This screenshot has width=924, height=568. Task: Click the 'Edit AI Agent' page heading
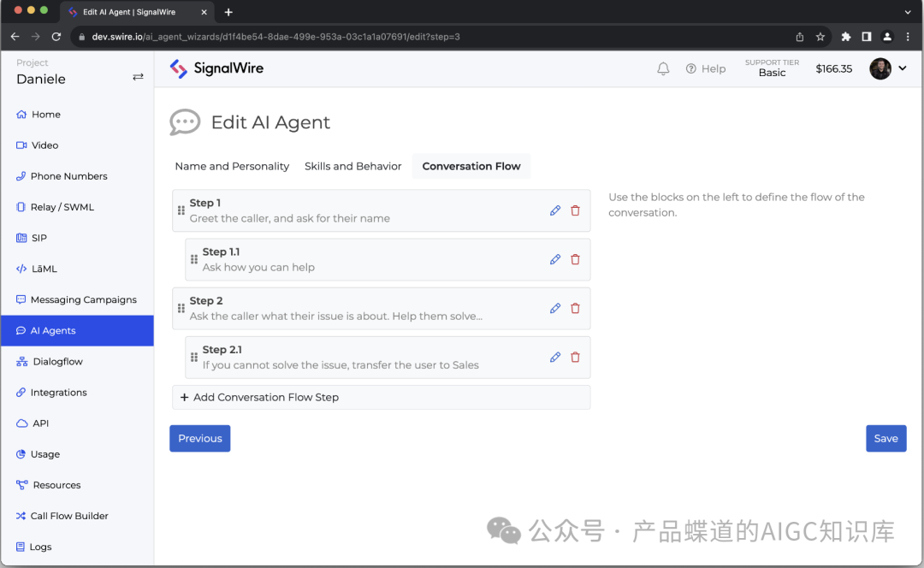[270, 122]
